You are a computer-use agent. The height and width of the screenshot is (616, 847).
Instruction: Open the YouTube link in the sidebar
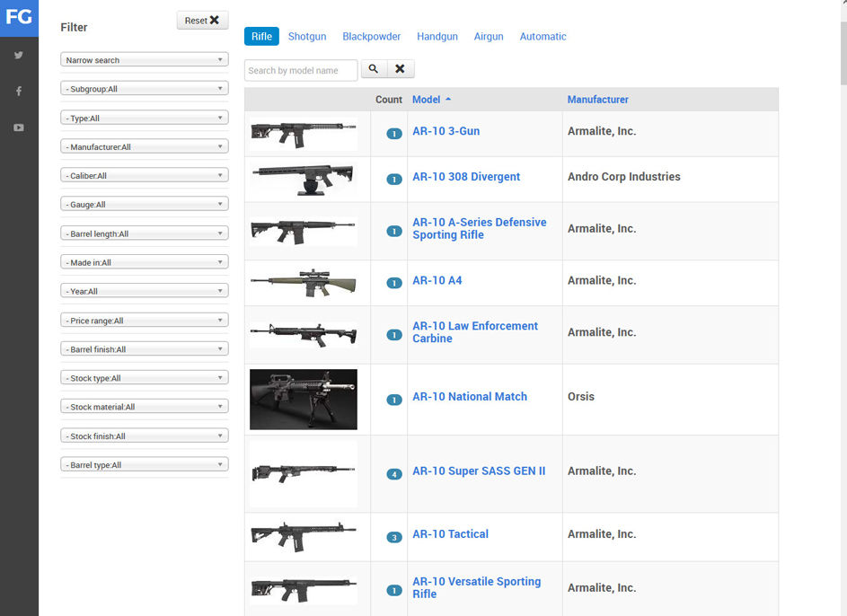pos(19,128)
